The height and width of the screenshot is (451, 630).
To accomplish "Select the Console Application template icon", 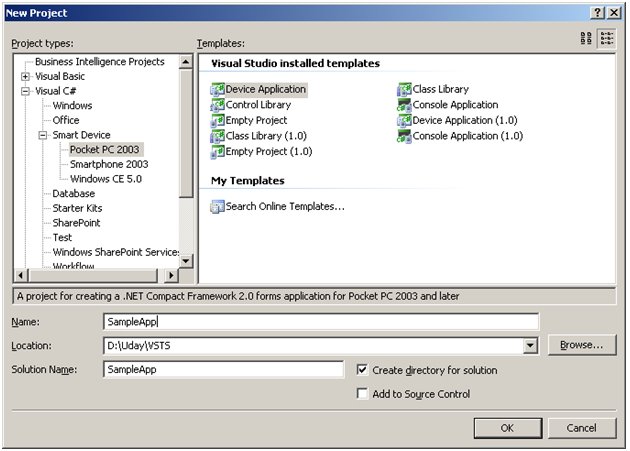I will 404,105.
